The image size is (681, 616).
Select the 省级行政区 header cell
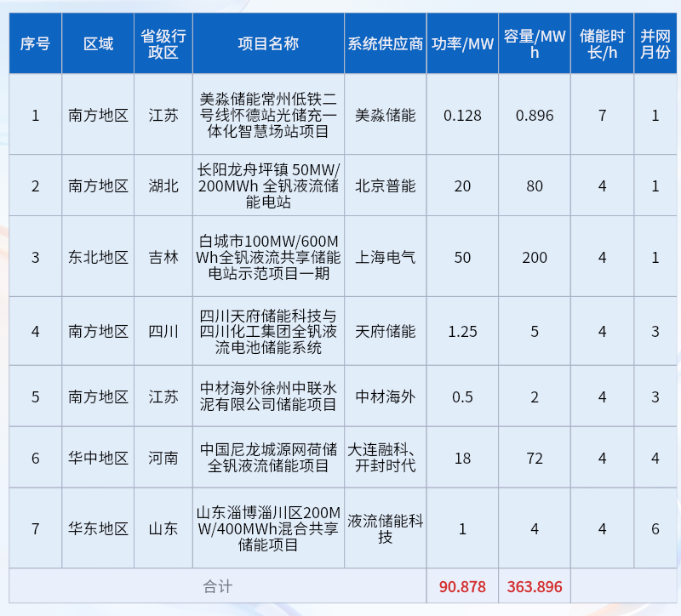pos(163,43)
